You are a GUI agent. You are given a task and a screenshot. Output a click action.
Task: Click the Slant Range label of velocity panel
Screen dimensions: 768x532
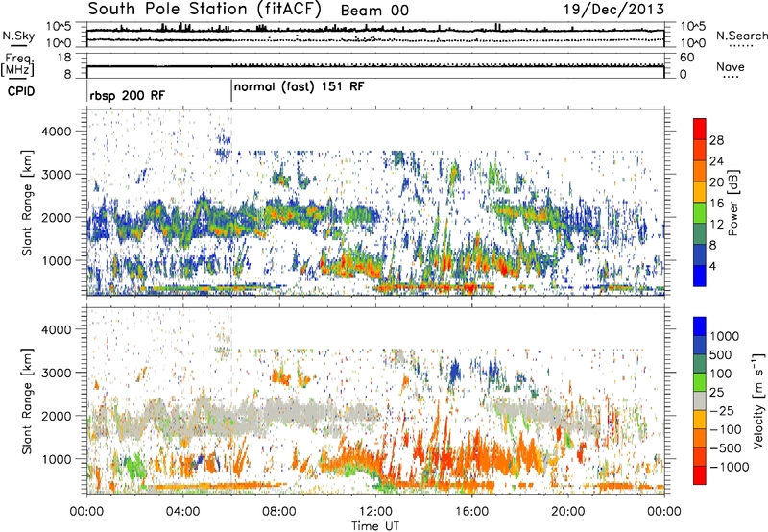tap(27, 401)
